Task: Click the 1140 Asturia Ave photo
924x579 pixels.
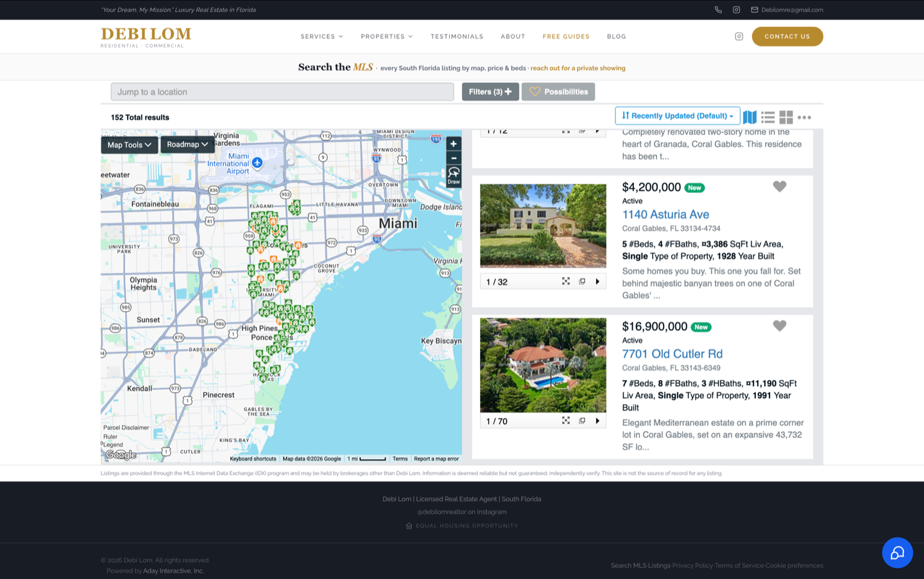Action: [x=543, y=226]
